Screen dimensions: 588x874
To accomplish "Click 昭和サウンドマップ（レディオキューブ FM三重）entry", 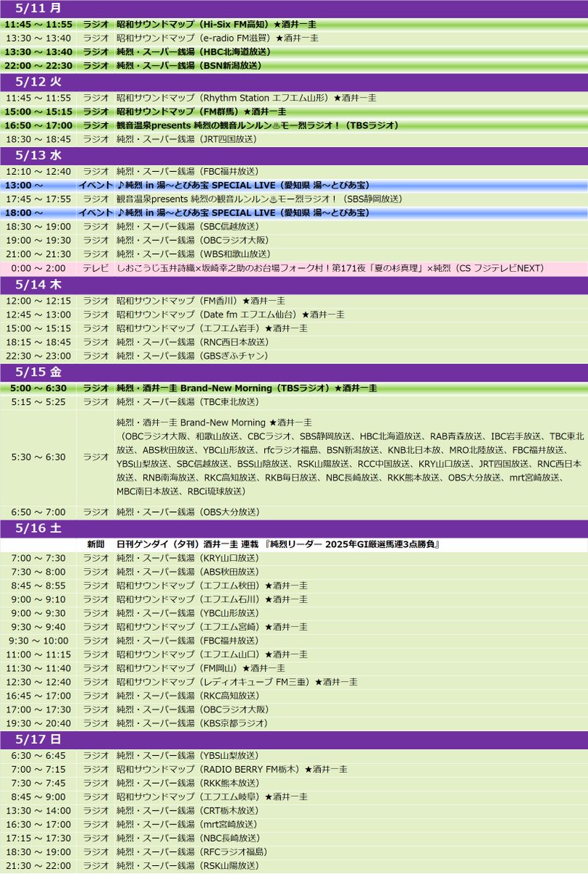I will [x=237, y=682].
